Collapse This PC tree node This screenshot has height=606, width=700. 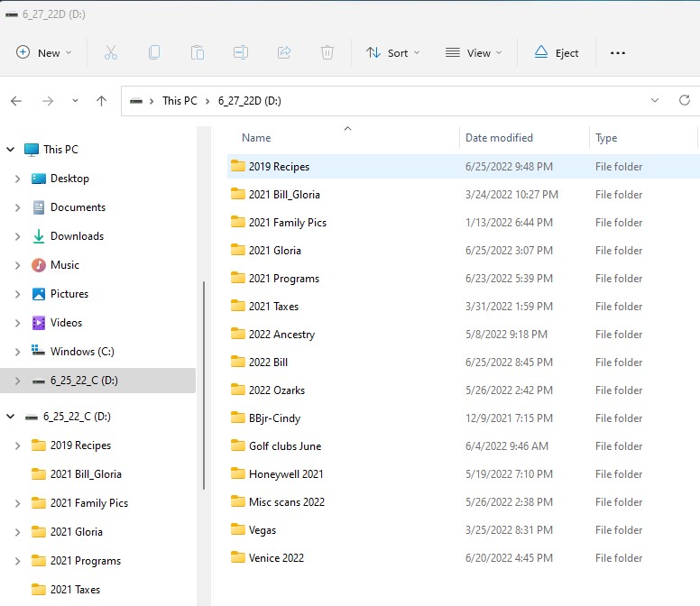coord(11,150)
